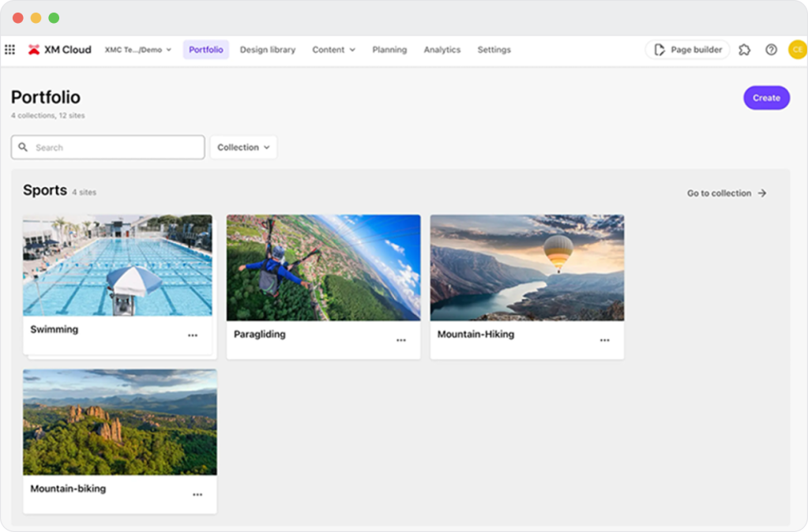Expand the XMC Te.../Demo environment switcher
The width and height of the screenshot is (808, 532).
coord(138,50)
